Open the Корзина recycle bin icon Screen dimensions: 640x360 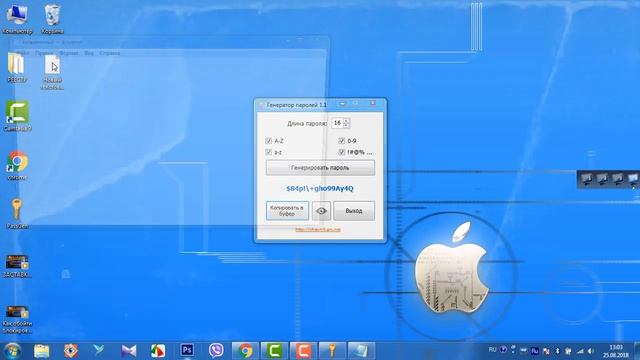pos(52,19)
